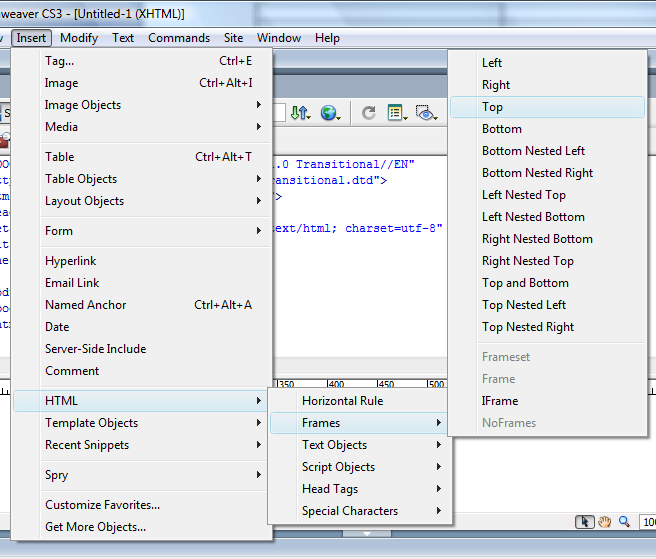Expand the Recent Snippets submenu
Screen dimensions: 656x559
pos(142,445)
